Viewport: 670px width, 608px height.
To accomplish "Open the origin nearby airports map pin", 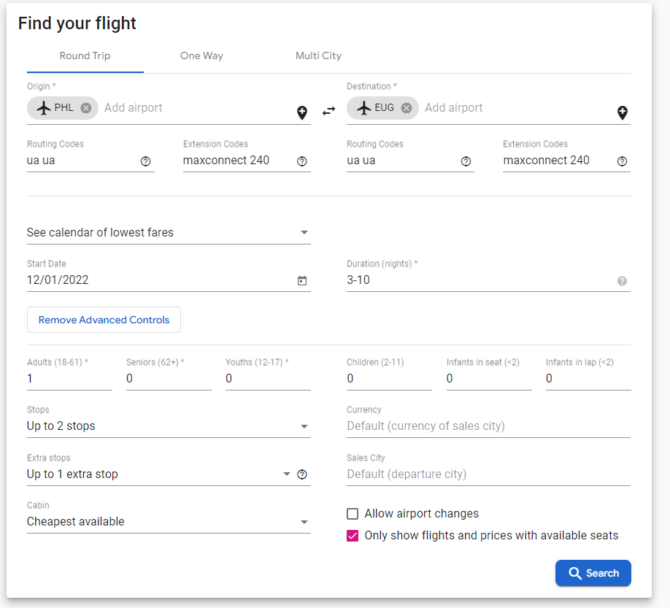I will coord(302,113).
